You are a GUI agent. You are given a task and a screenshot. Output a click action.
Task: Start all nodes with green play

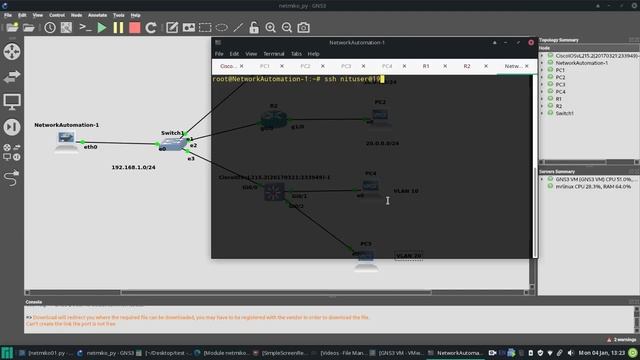[102, 27]
